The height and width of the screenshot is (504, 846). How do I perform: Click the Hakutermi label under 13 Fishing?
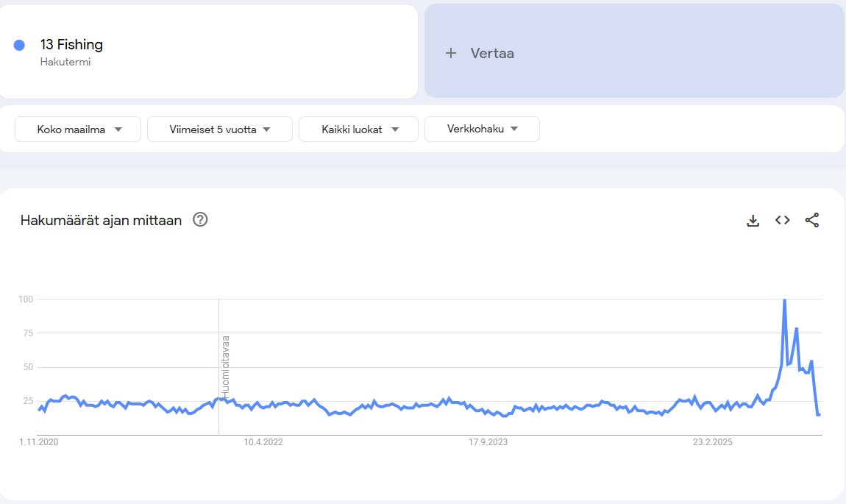point(65,63)
